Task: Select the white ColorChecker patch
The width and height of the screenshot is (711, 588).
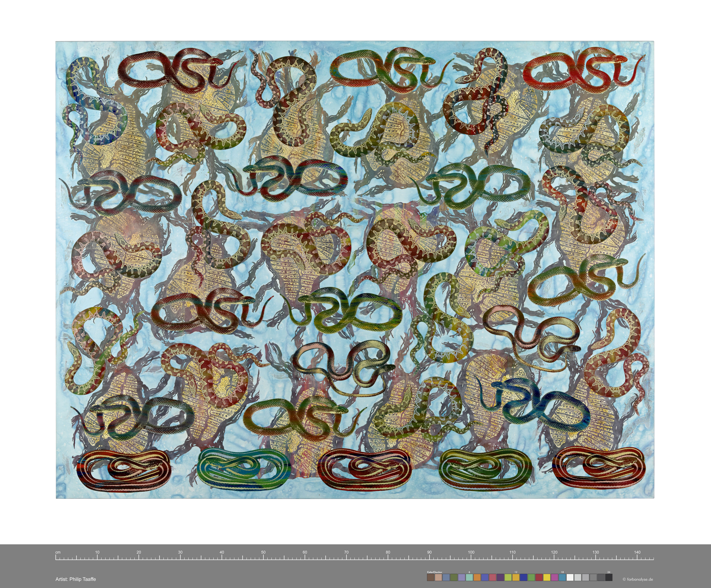Action: point(570,577)
